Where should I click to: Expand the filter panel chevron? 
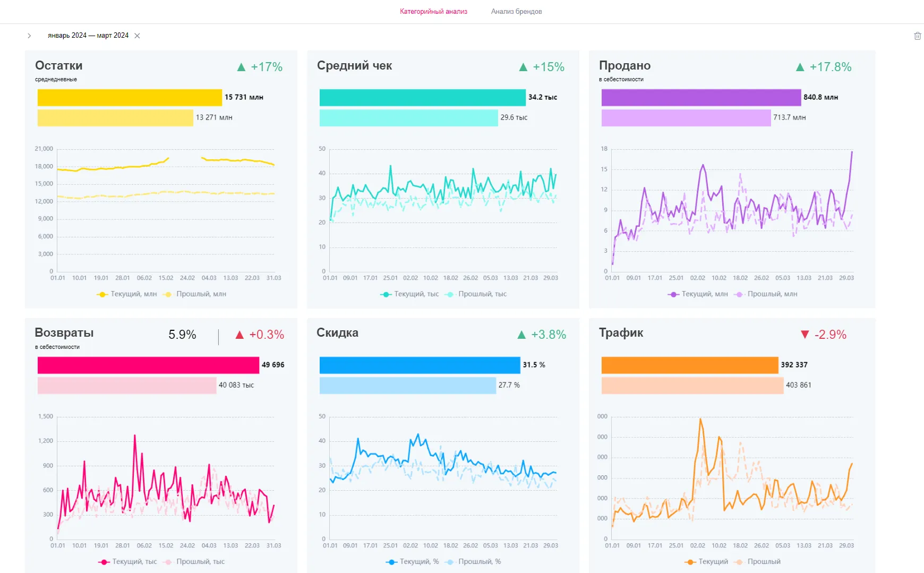pos(29,36)
